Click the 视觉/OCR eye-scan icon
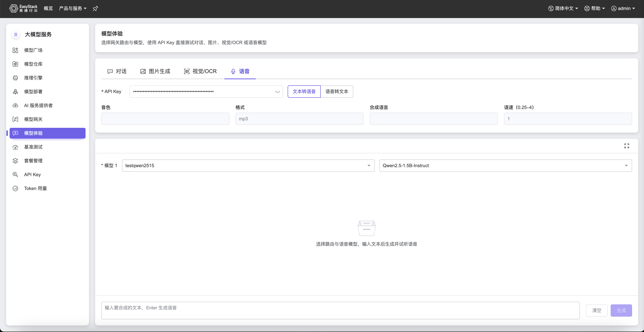Image resolution: width=644 pixels, height=332 pixels. pyautogui.click(x=186, y=72)
